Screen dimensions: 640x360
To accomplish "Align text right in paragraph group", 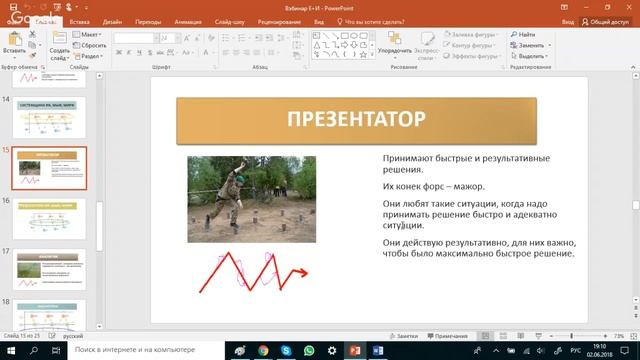I will tap(246, 53).
